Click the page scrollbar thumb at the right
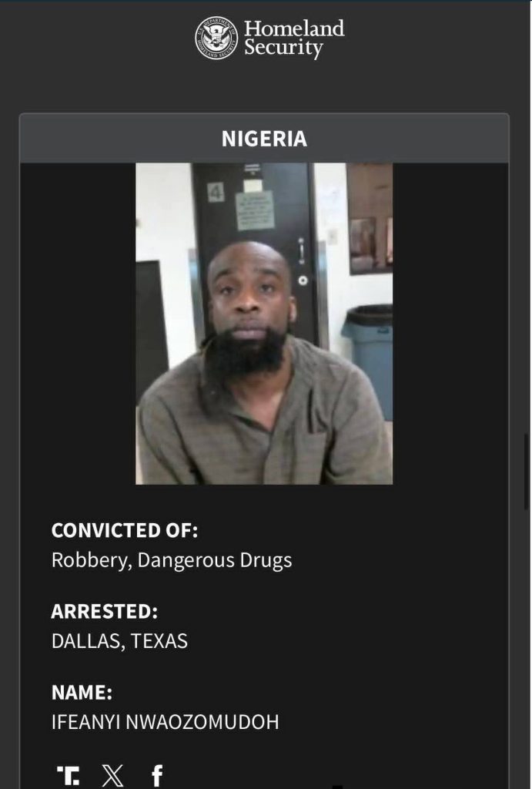Screen dimensions: 532x789 pyautogui.click(x=527, y=472)
